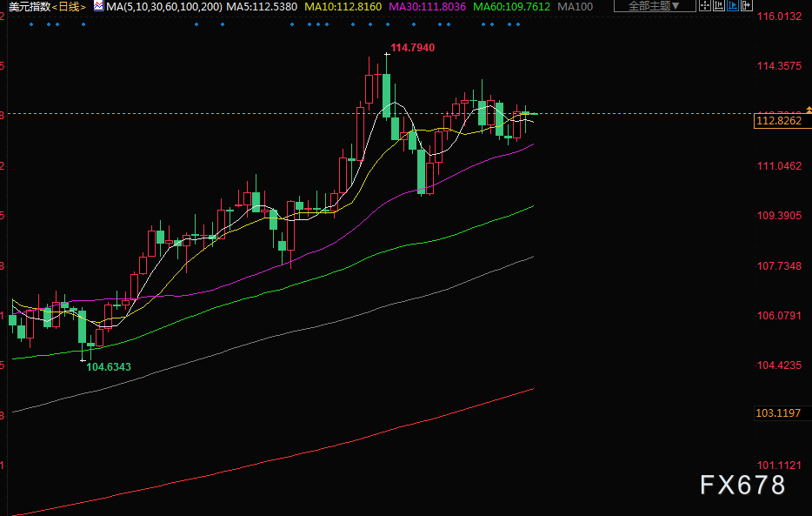Click the 101.1121 axis value
Image resolution: width=812 pixels, height=516 pixels.
coord(779,466)
